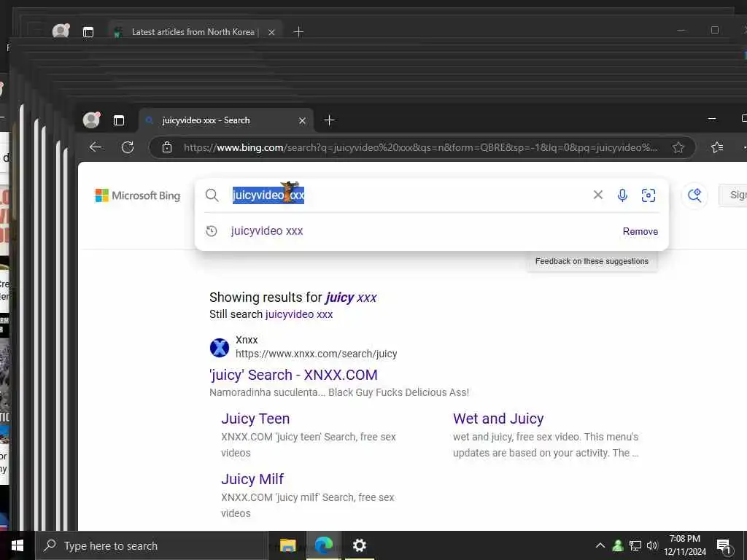Image resolution: width=747 pixels, height=560 pixels.
Task: Click the green person tray icon
Action: click(618, 545)
